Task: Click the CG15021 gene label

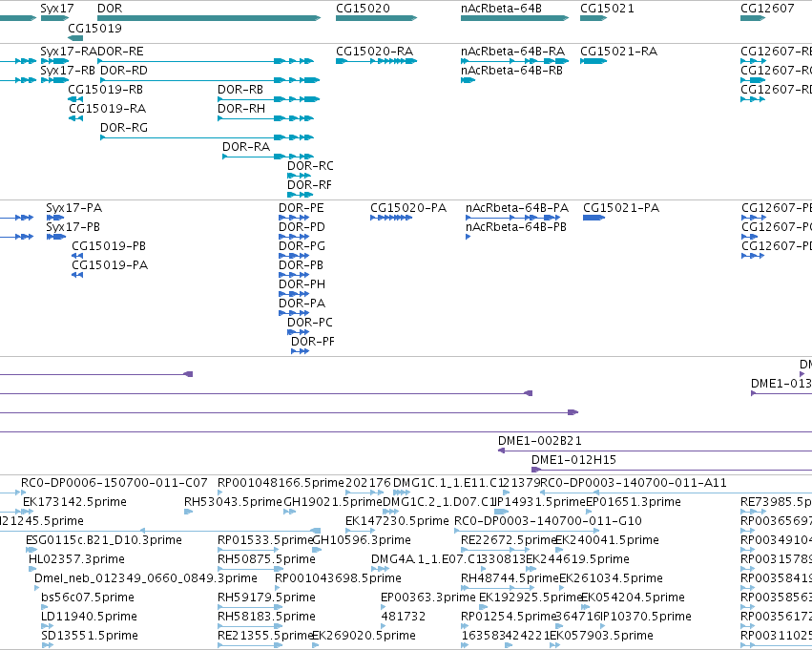Action: [607, 9]
